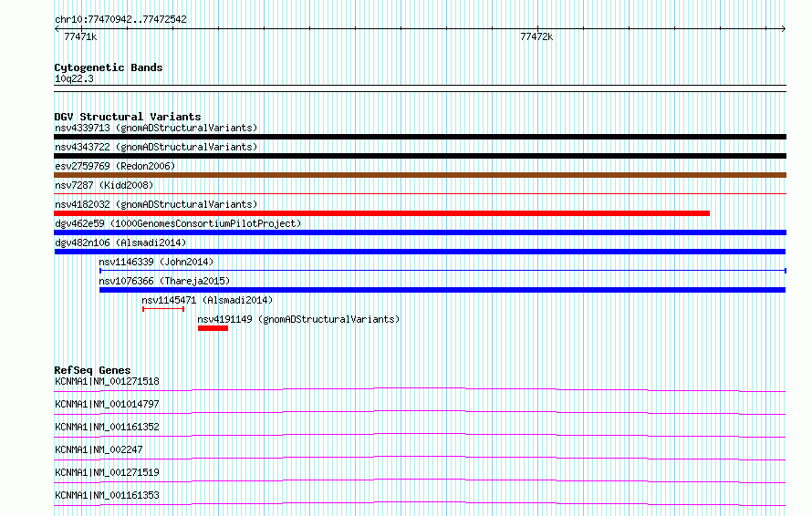Select the blue dgv482n106 variant bar

point(420,252)
